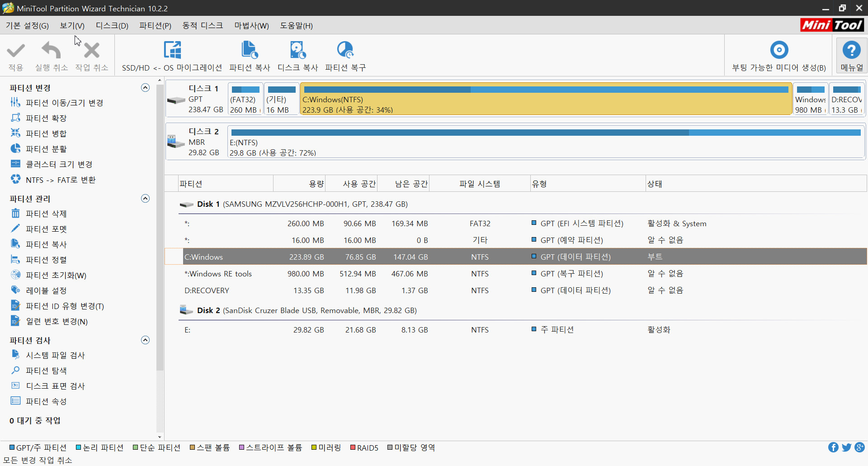Open the 기본 설정(G) menu
Viewport: 868px width, 466px height.
tap(27, 25)
